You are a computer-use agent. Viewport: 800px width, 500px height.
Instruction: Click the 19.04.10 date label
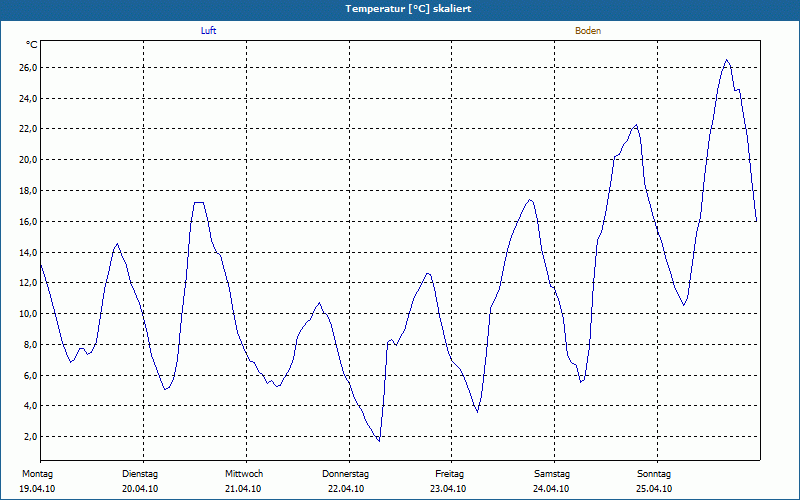pyautogui.click(x=37, y=489)
